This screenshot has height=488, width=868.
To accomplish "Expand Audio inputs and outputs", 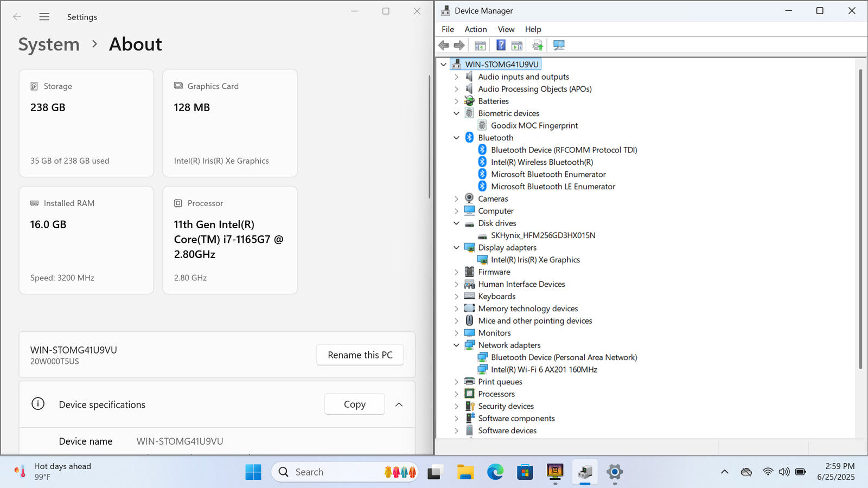I will (x=456, y=77).
